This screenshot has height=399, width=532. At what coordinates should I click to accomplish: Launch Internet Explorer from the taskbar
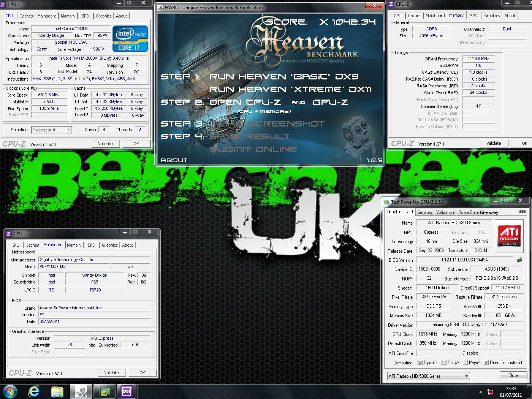coord(34,391)
